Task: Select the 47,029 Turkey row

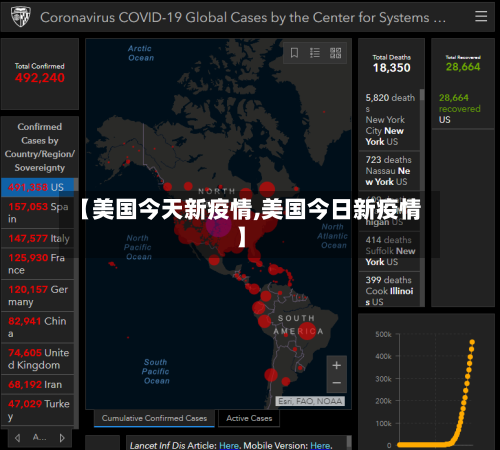Action: [38, 410]
